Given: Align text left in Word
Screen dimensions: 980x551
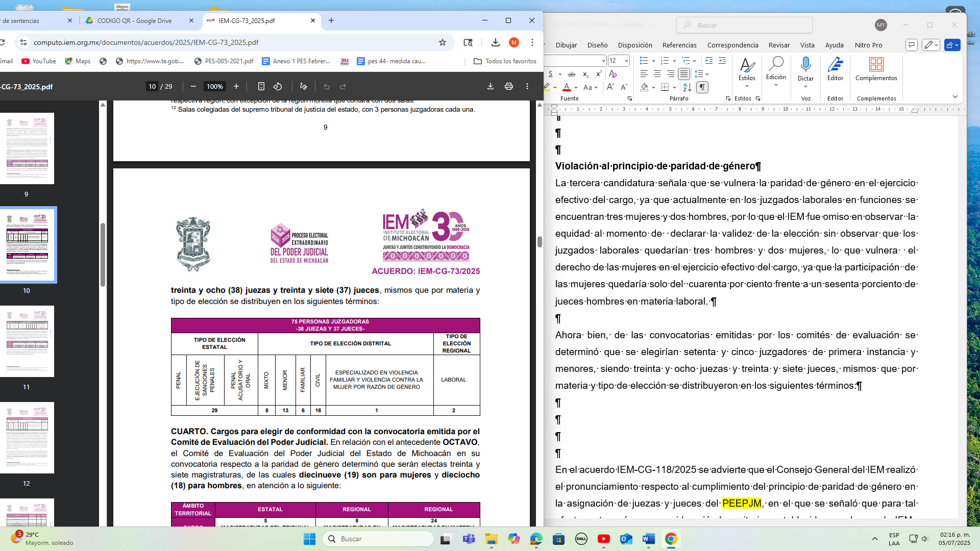Looking at the screenshot, I should 644,74.
